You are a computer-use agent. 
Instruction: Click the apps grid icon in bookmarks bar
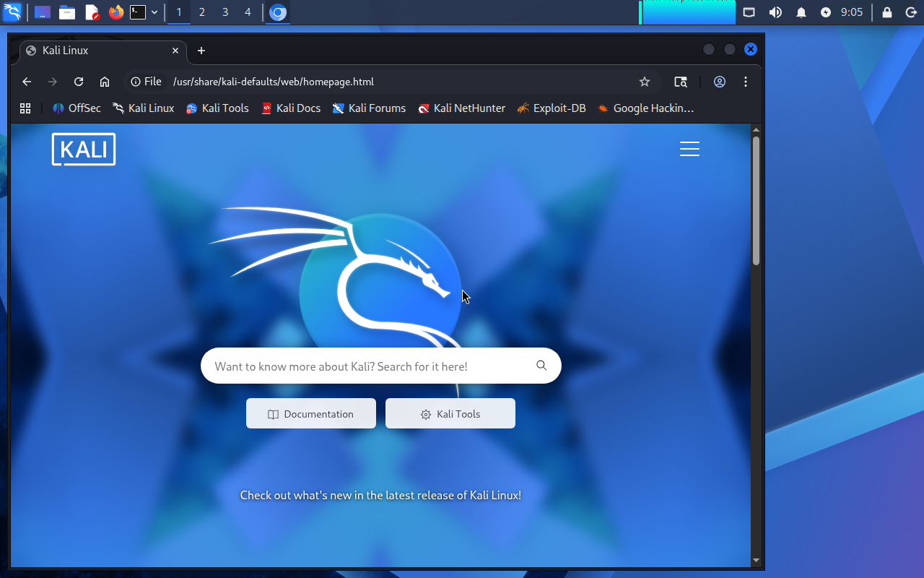pyautogui.click(x=25, y=108)
